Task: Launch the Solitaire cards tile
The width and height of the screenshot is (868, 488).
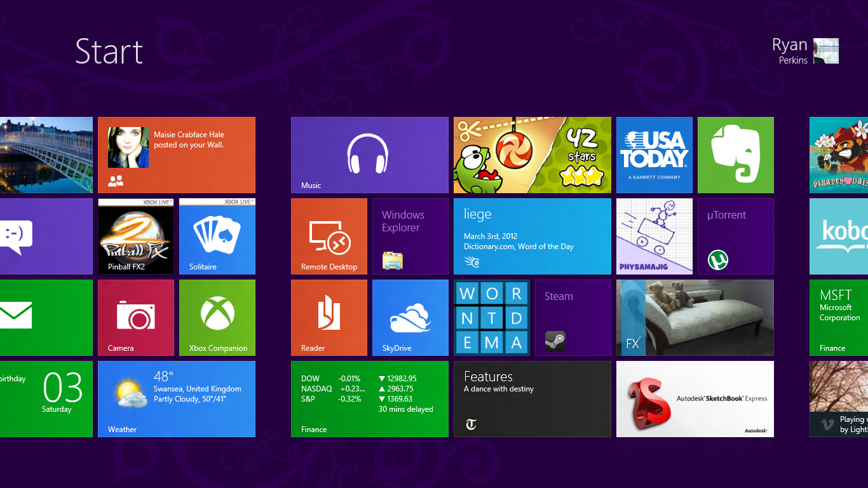Action: pyautogui.click(x=217, y=236)
